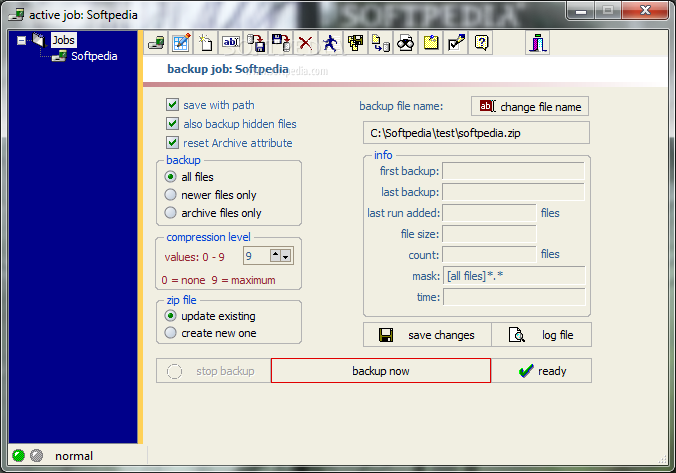Click the disabled 'stop backup' button
The image size is (676, 473).
click(x=214, y=371)
